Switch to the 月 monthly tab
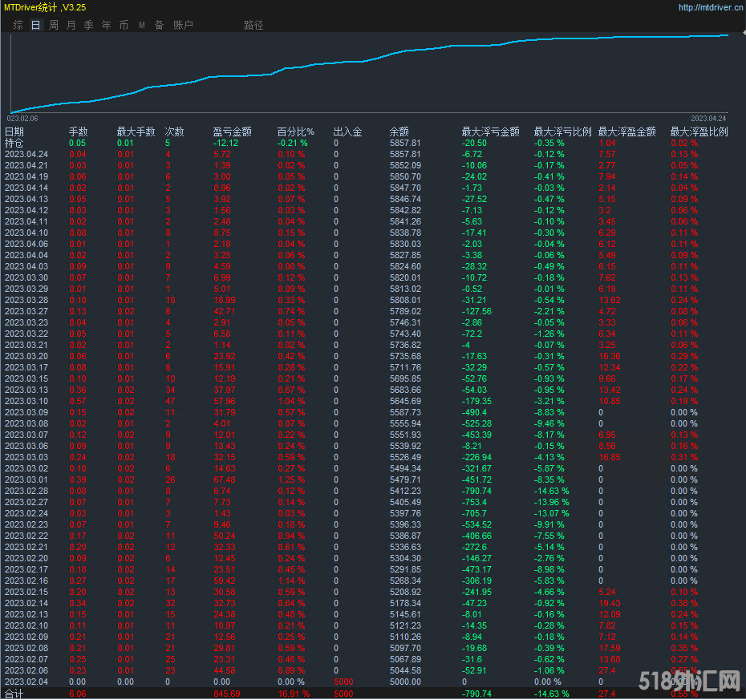The width and height of the screenshot is (746, 700). 71,25
